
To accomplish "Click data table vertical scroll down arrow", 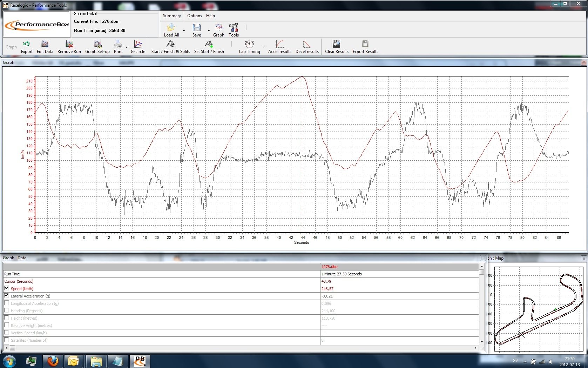I will [x=482, y=342].
